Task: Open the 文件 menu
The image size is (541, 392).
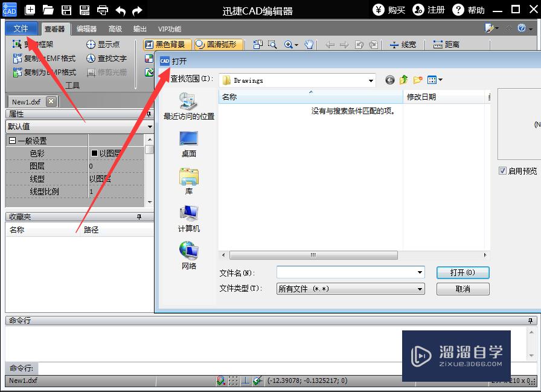Action: [21, 28]
